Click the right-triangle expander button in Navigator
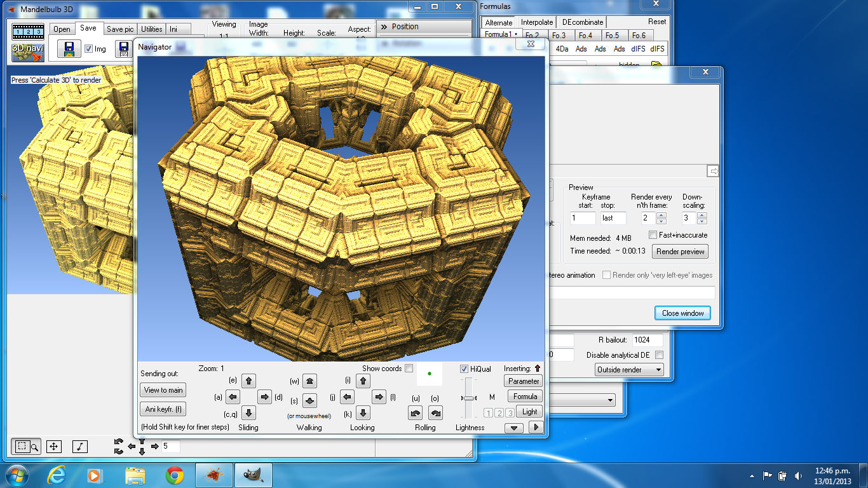The height and width of the screenshot is (488, 868). pos(536,428)
